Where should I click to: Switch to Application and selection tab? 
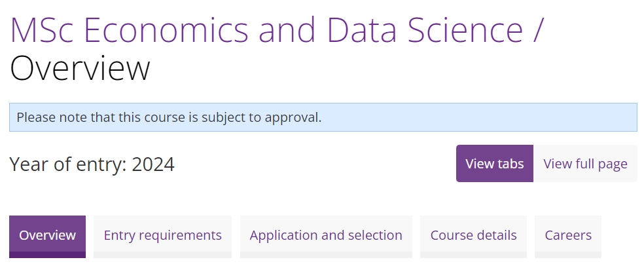(x=326, y=235)
